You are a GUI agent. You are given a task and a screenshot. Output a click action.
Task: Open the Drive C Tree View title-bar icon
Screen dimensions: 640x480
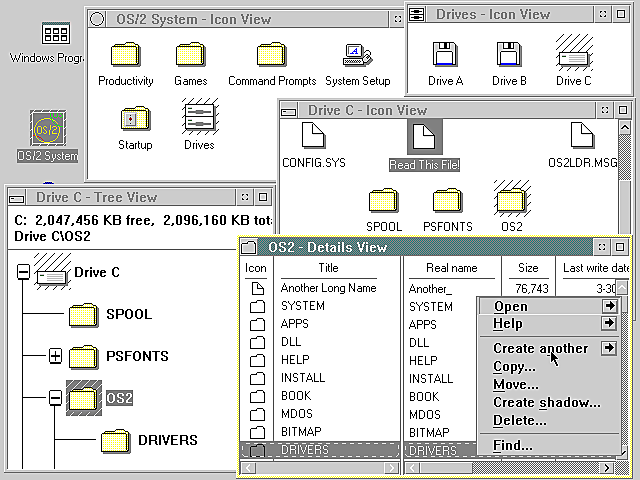[x=17, y=198]
